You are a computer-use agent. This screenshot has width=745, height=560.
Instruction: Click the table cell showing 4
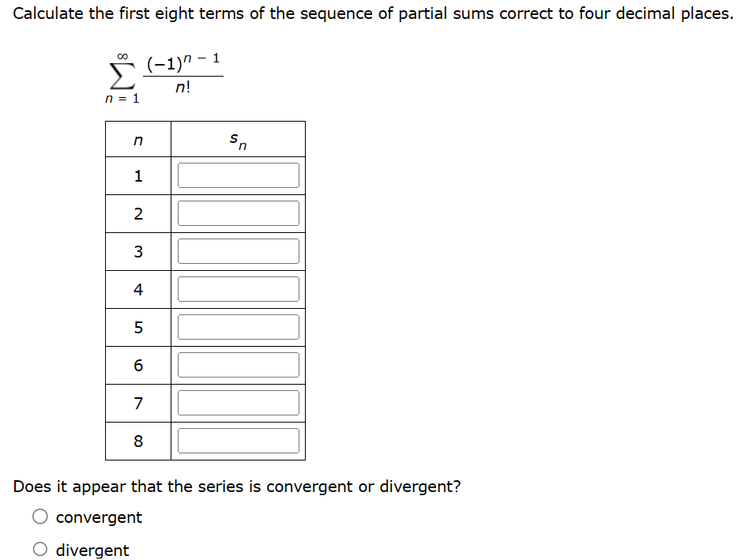[x=137, y=288]
